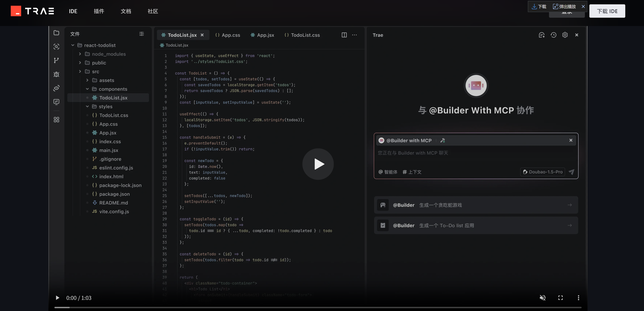Open the Explorer files icon in the activity bar

tap(57, 33)
